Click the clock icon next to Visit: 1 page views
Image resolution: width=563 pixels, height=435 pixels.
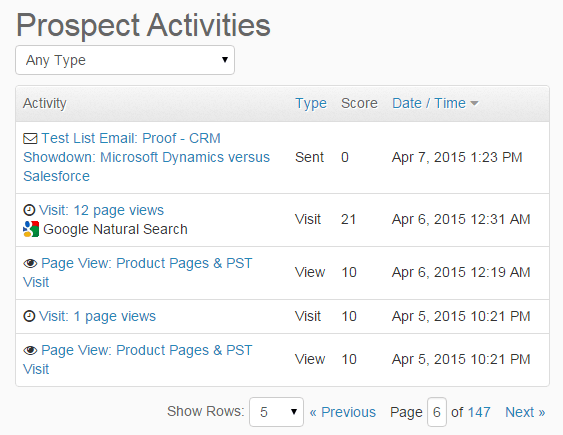coord(29,316)
